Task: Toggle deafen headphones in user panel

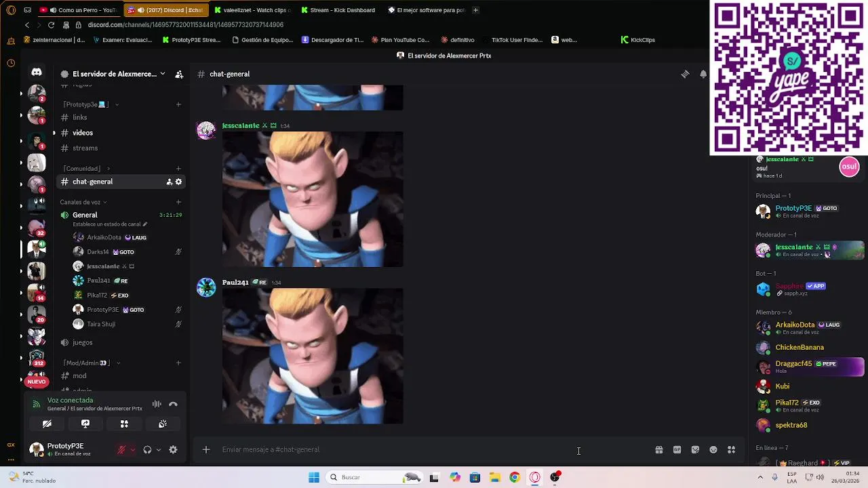Action: [147, 450]
